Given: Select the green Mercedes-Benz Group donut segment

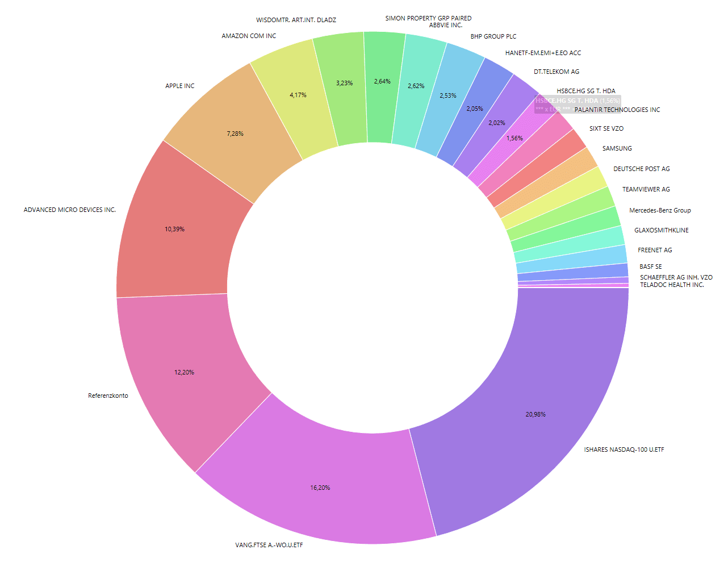Looking at the screenshot, I should (566, 230).
